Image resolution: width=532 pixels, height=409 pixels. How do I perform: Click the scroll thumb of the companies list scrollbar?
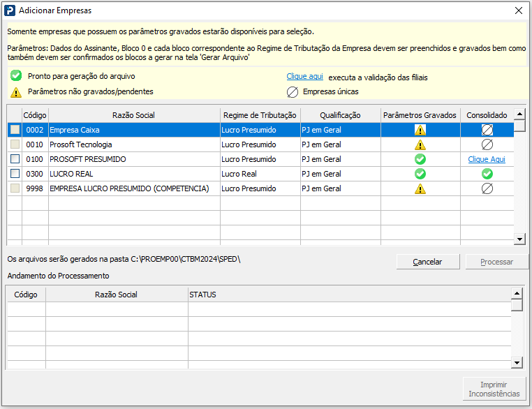pyautogui.click(x=520, y=125)
